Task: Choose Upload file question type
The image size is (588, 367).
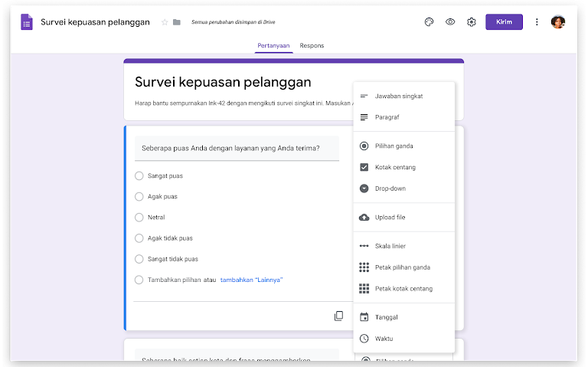Action: tap(404, 218)
